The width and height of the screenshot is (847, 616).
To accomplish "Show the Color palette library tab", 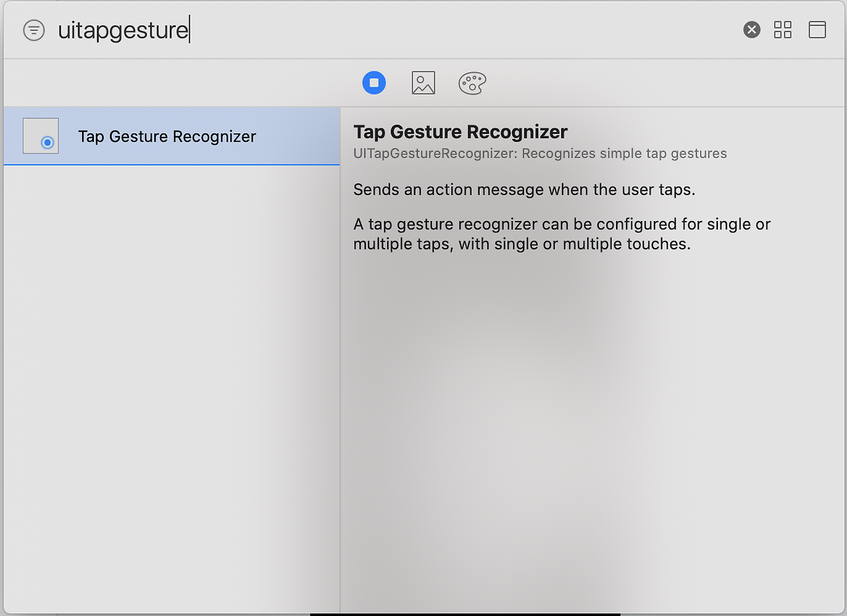I will point(472,83).
